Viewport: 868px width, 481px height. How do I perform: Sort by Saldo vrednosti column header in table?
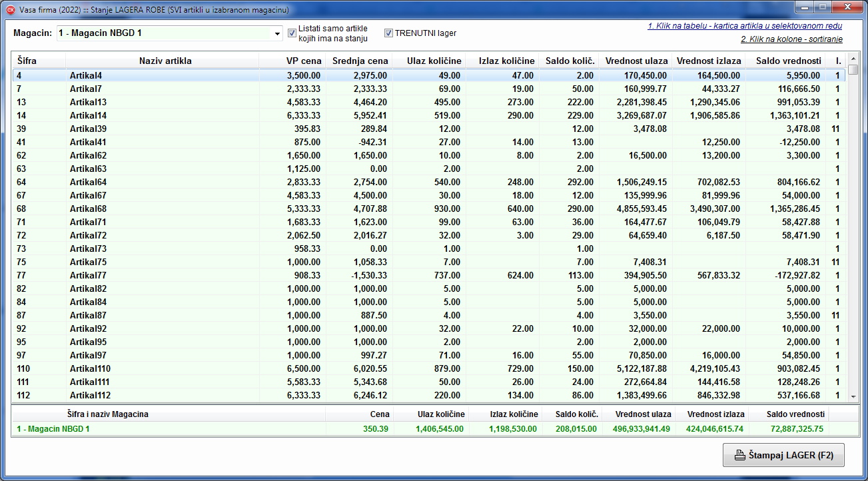(785, 61)
